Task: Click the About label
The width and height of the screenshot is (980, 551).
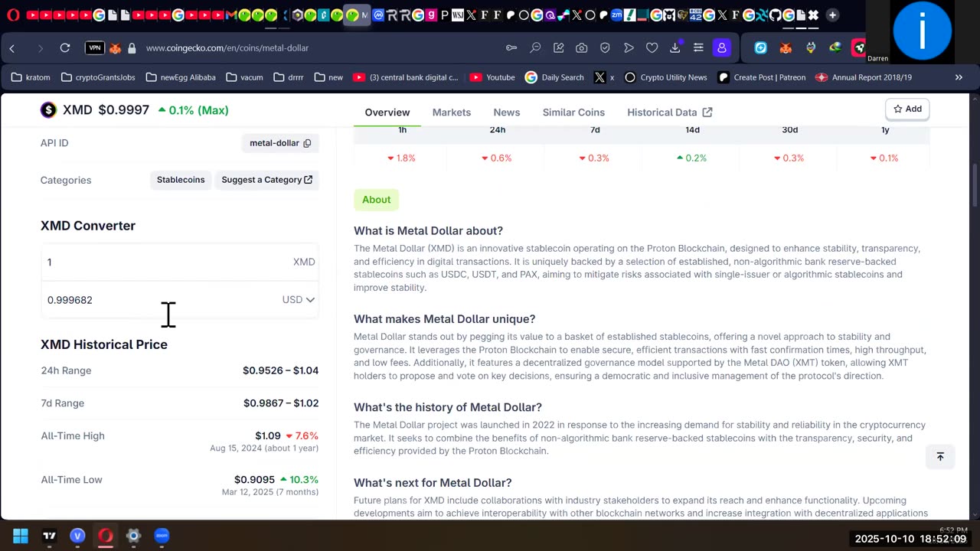Action: [376, 200]
